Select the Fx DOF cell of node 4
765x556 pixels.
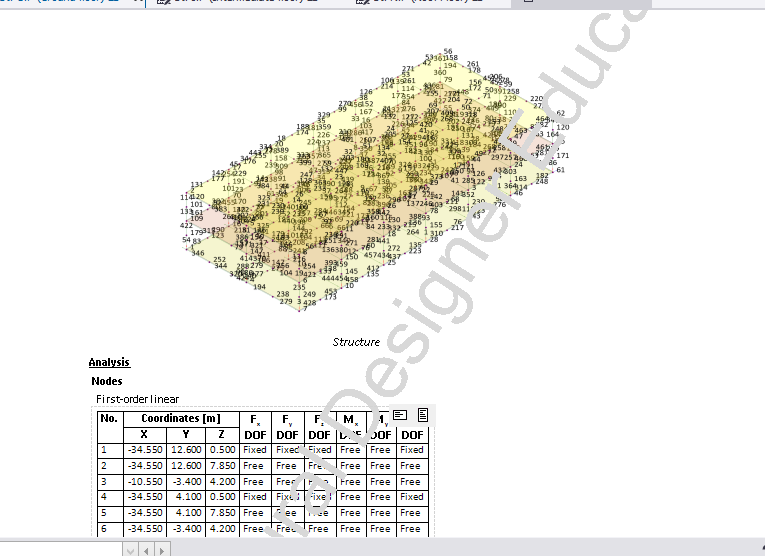click(x=255, y=497)
